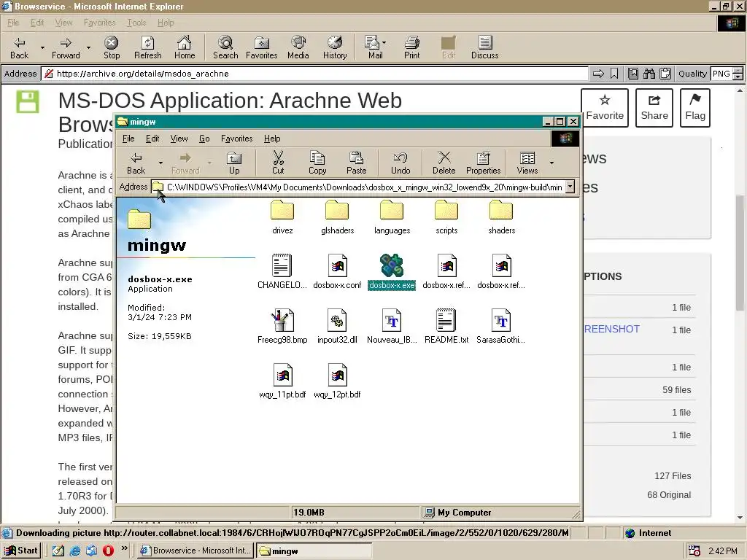Click the Quality PNG down arrow
This screenshot has width=747, height=560.
click(x=738, y=77)
